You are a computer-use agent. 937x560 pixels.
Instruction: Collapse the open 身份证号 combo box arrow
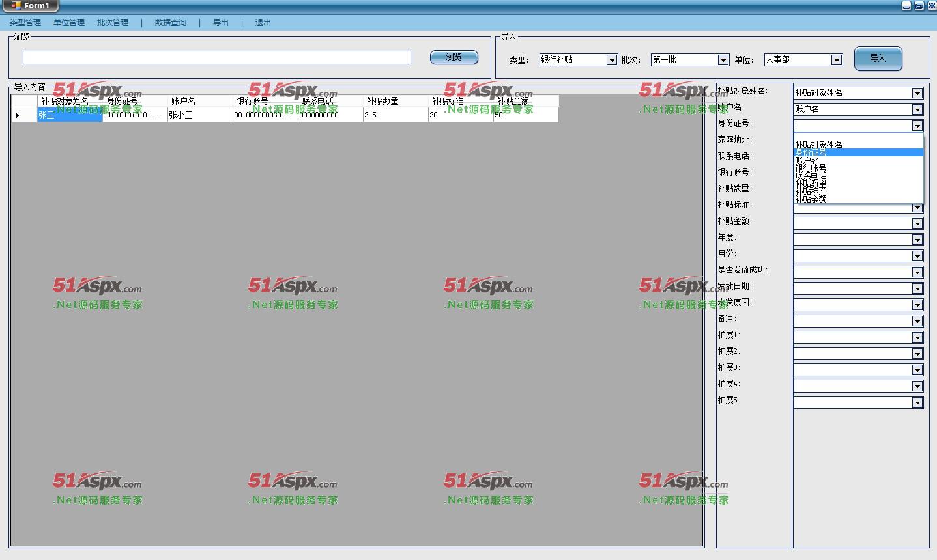coord(917,126)
